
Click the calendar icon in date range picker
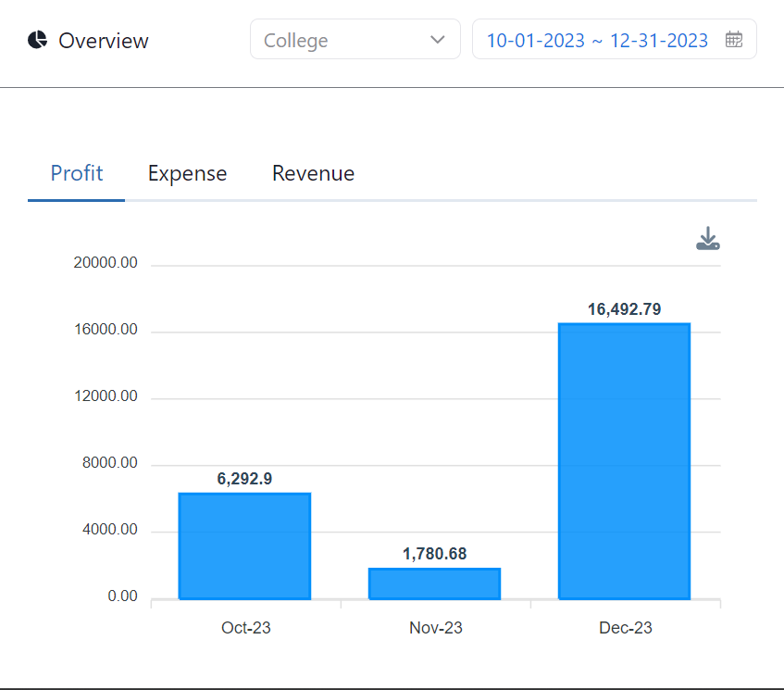[735, 39]
